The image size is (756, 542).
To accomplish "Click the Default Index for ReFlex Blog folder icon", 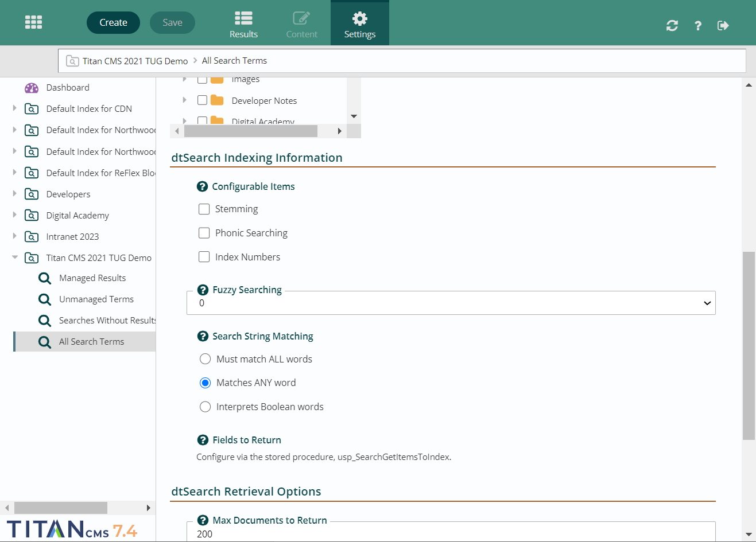I will click(32, 173).
